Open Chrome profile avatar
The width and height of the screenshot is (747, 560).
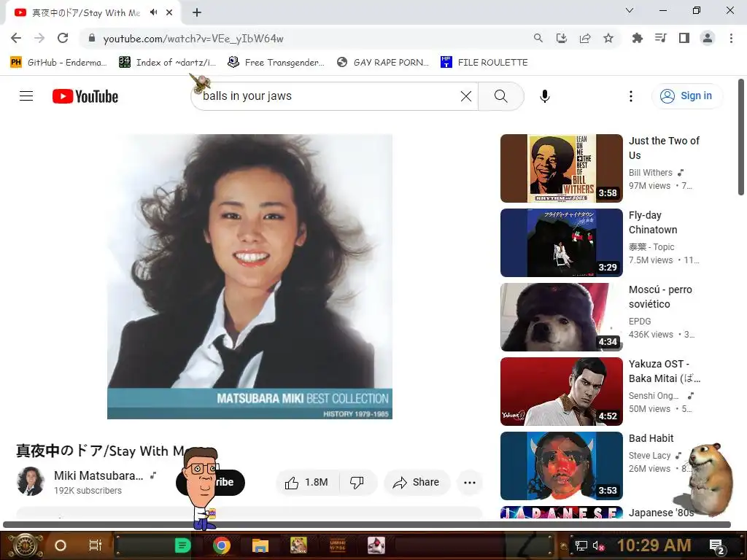click(708, 38)
